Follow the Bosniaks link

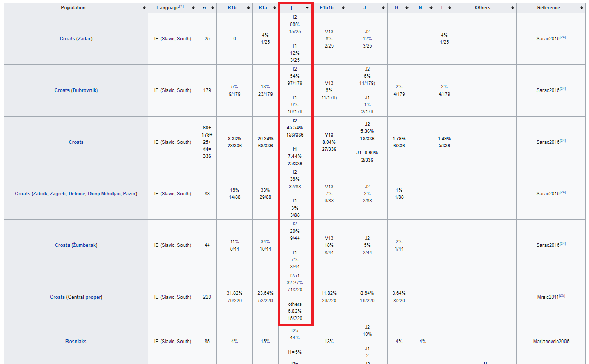coord(76,342)
